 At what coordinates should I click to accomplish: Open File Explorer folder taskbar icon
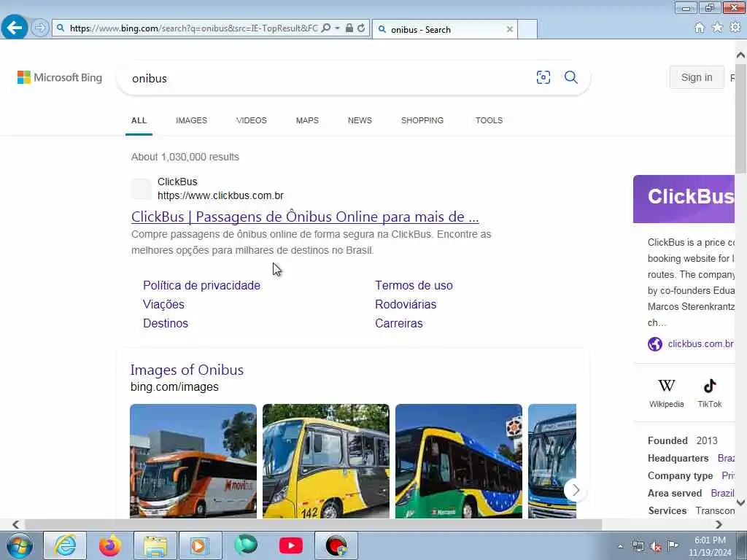(x=155, y=545)
